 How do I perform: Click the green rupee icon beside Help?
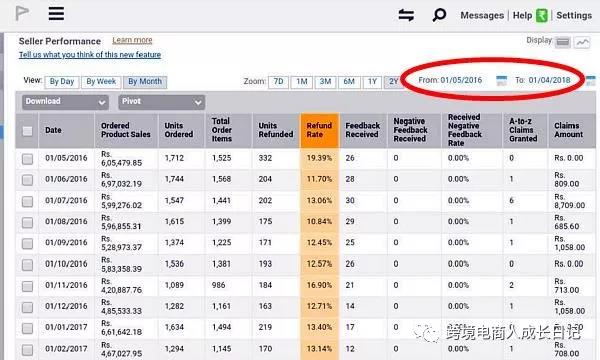click(x=541, y=15)
